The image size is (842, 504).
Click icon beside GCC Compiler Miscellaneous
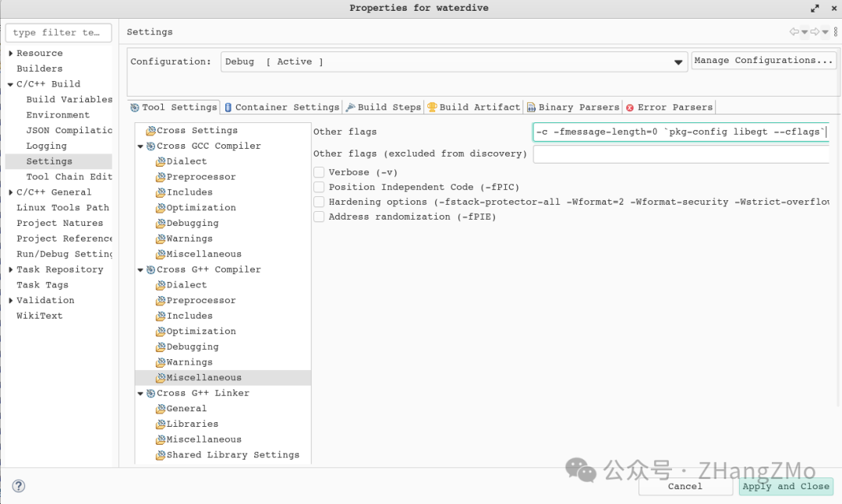(161, 254)
